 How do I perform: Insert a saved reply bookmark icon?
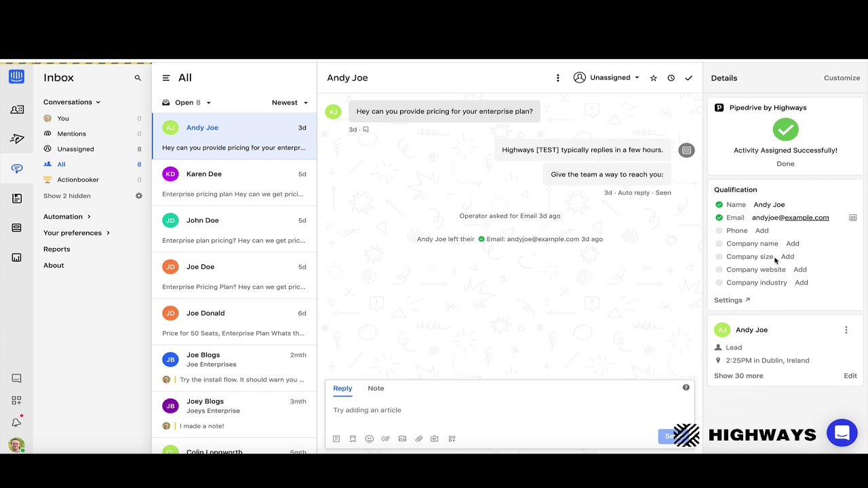(x=353, y=439)
